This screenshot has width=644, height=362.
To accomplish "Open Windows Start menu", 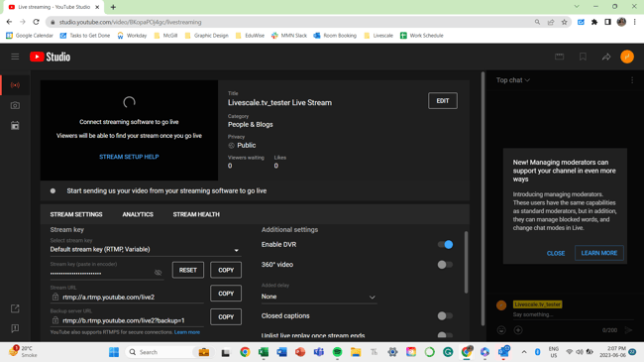I will 114,352.
